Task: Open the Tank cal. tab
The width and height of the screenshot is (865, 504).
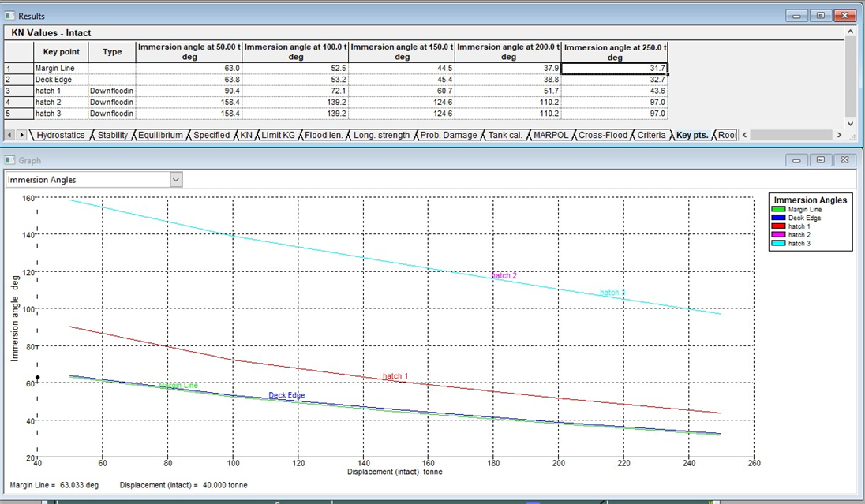Action: tap(505, 135)
